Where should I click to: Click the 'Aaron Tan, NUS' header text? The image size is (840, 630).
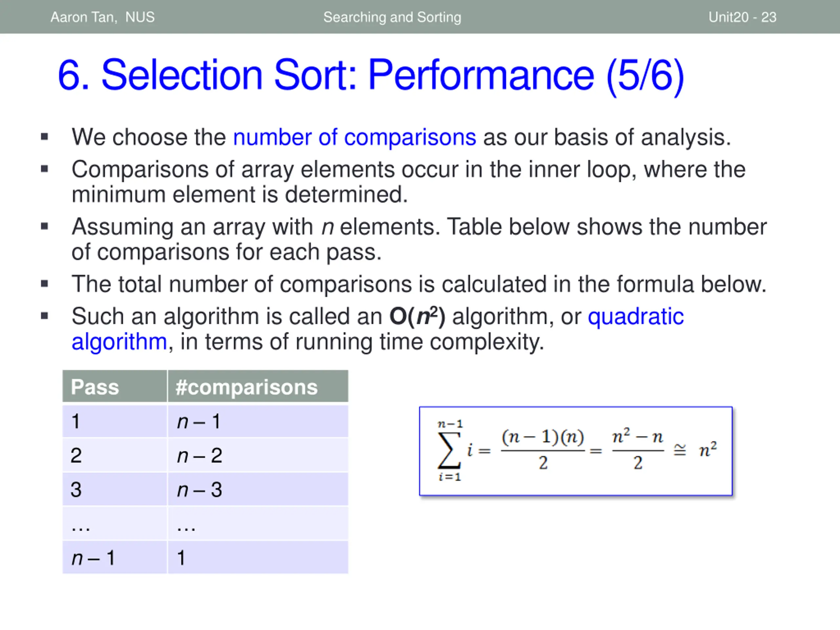point(102,17)
